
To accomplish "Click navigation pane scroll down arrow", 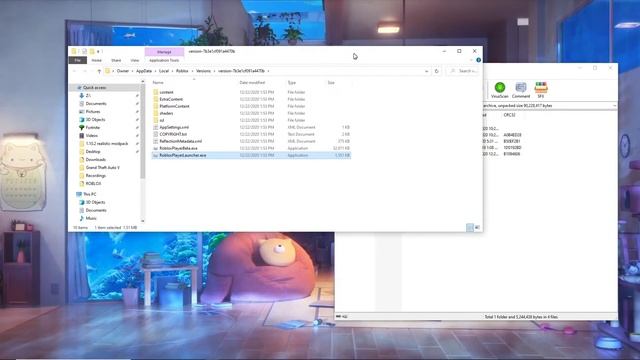I will (142, 221).
